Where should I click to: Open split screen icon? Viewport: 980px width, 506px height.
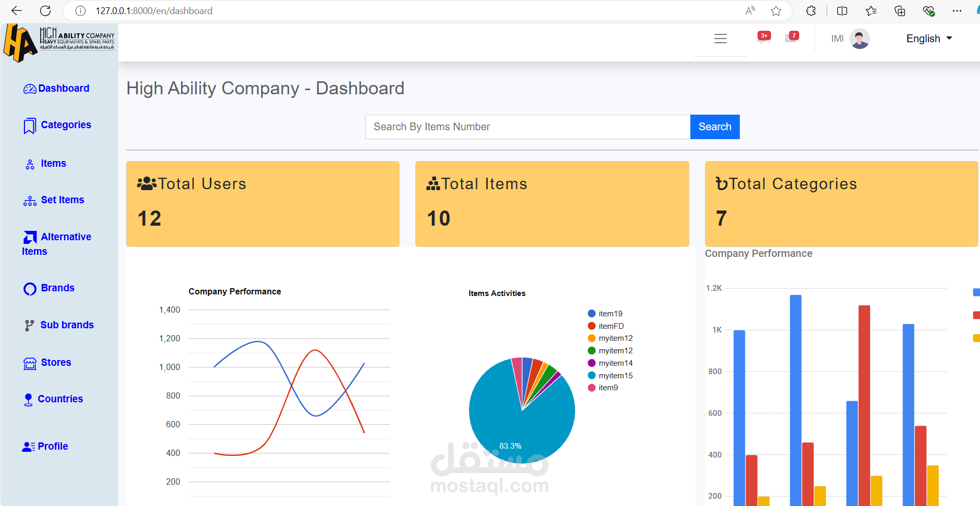tap(842, 11)
